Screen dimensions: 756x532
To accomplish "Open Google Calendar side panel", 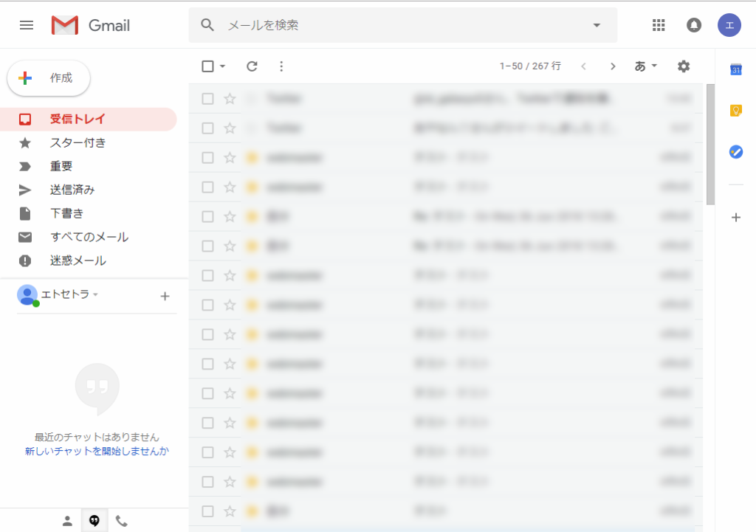I will point(735,69).
